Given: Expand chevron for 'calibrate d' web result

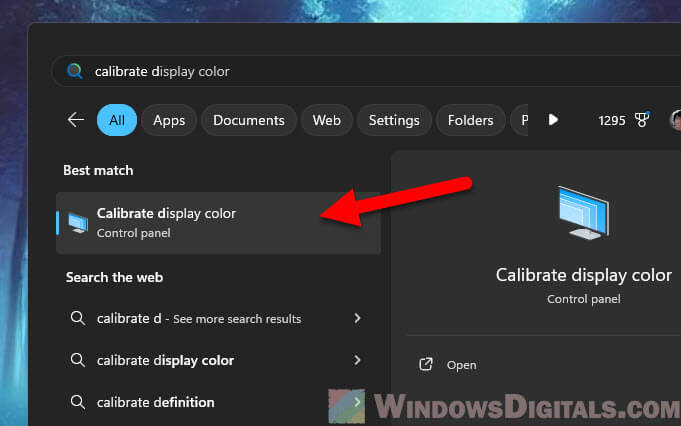Looking at the screenshot, I should [357, 318].
